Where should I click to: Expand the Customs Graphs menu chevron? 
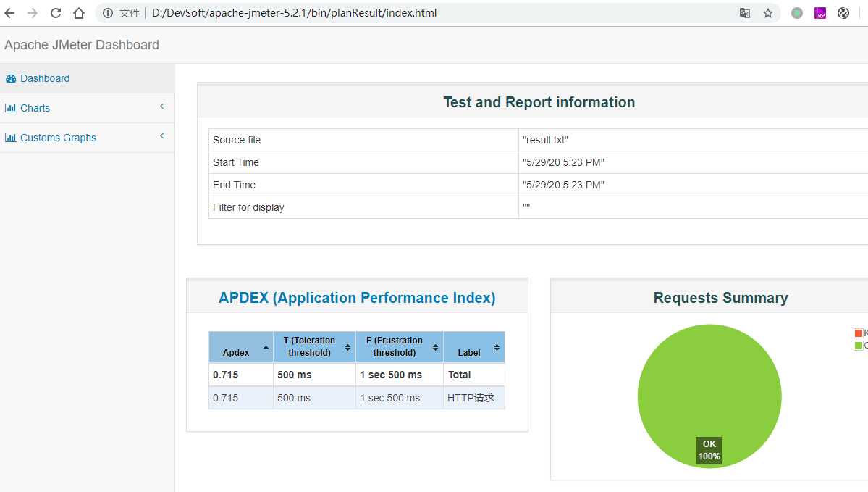tap(162, 135)
